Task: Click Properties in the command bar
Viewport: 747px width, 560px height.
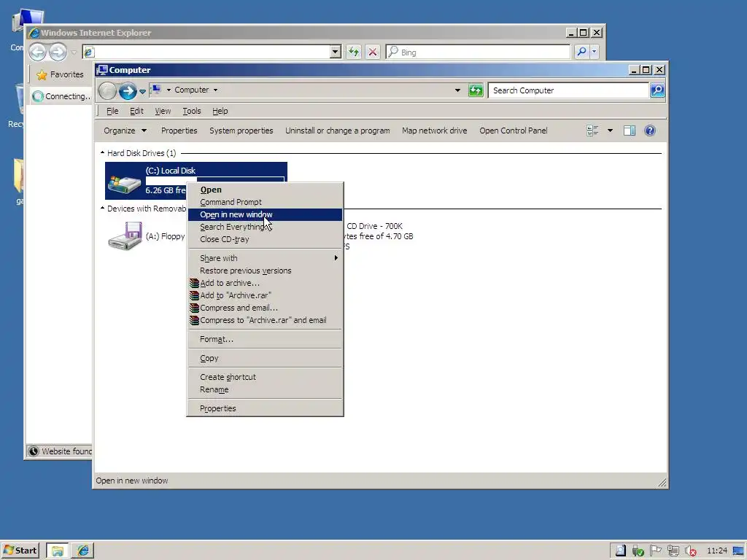Action: point(179,131)
